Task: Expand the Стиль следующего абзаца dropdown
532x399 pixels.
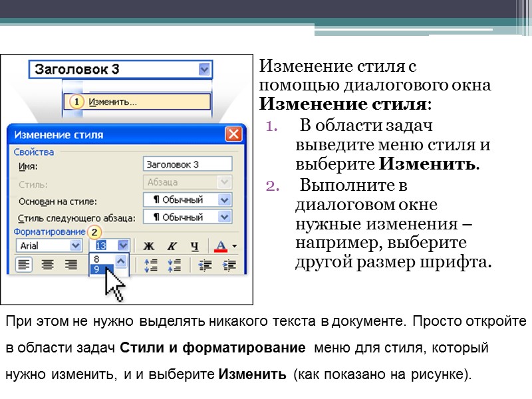Action: 224,217
